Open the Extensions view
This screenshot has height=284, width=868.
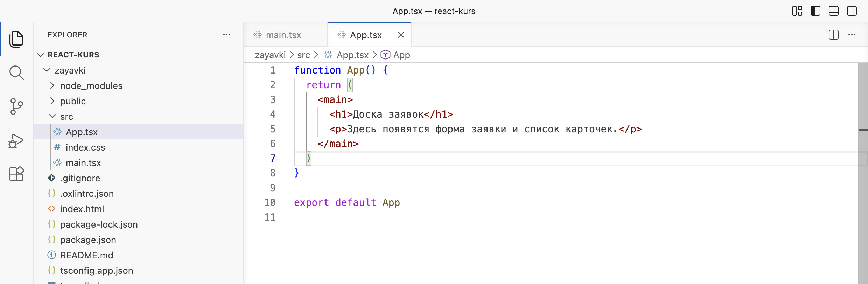click(16, 174)
